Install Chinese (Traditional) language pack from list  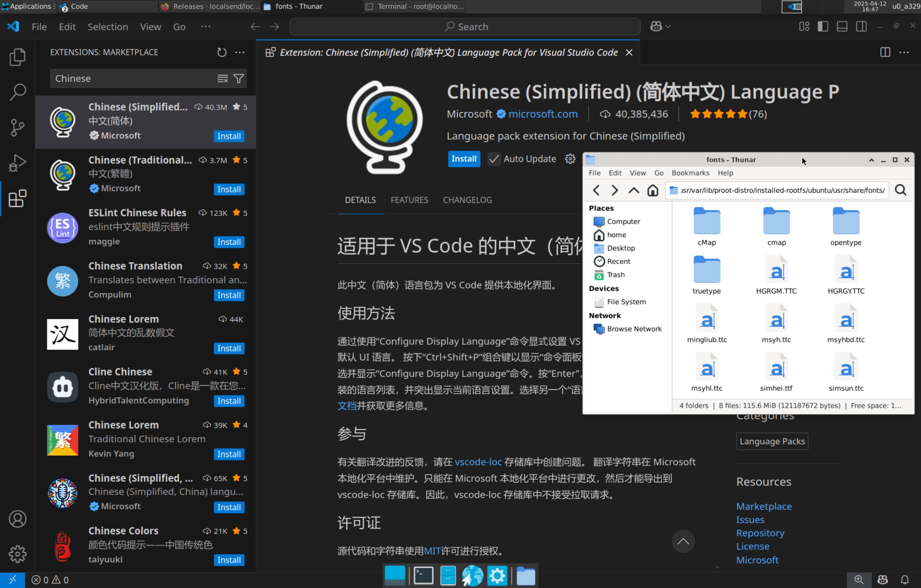pyautogui.click(x=229, y=189)
